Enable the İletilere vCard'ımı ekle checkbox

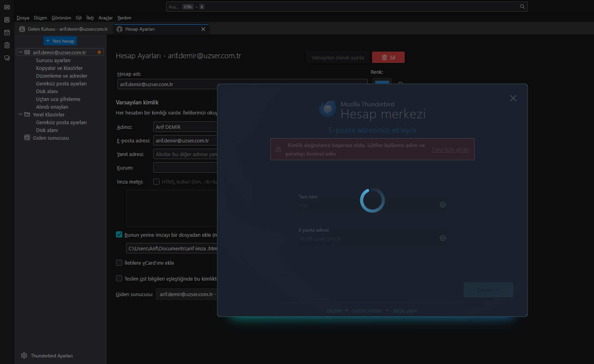point(119,263)
